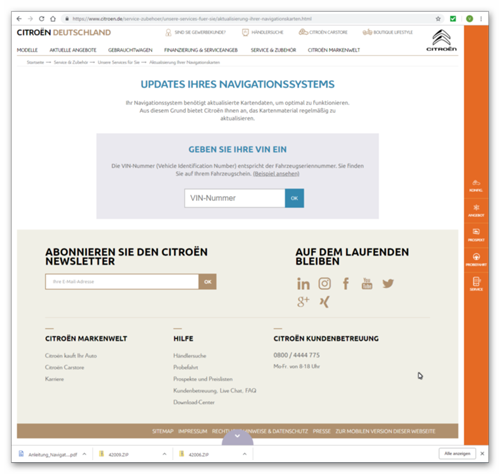Open the Probefahrt steering wheel sidebar icon
This screenshot has width=500, height=474.
[476, 259]
